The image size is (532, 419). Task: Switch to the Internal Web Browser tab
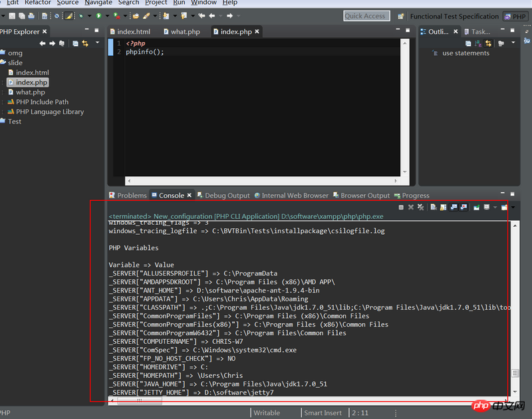291,196
